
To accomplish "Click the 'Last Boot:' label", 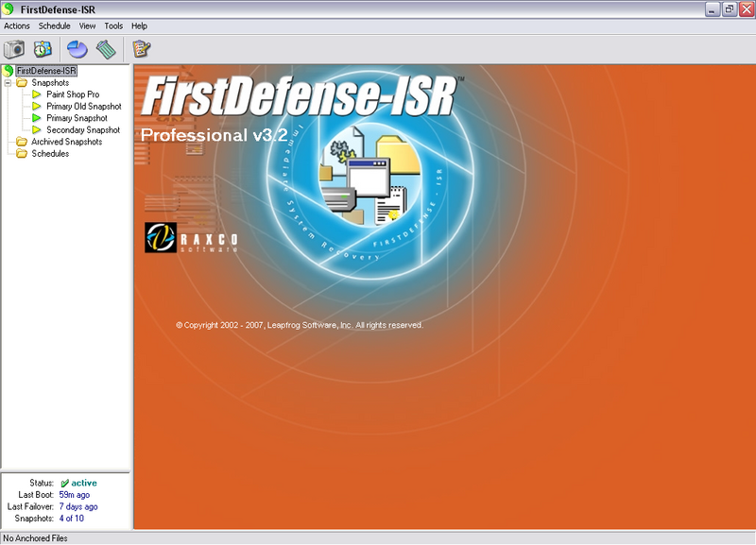I will (36, 495).
